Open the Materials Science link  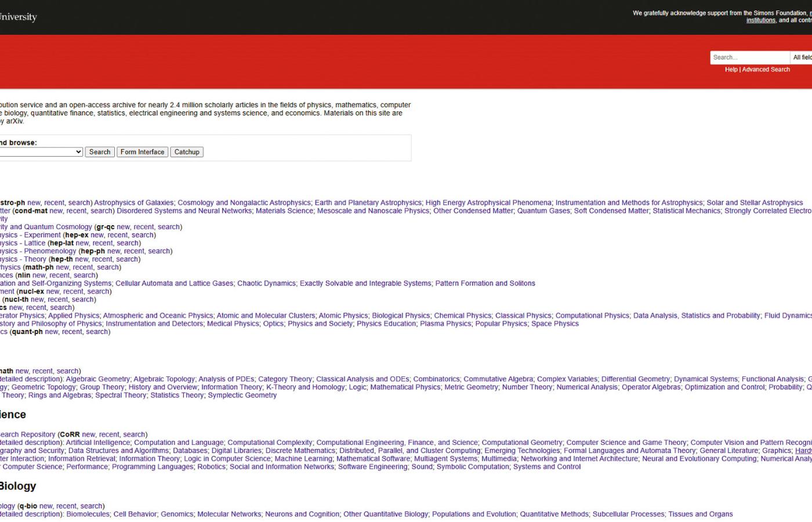point(284,211)
